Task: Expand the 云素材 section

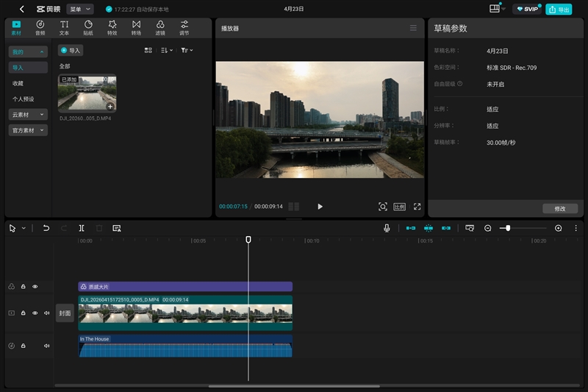Action: click(x=28, y=115)
